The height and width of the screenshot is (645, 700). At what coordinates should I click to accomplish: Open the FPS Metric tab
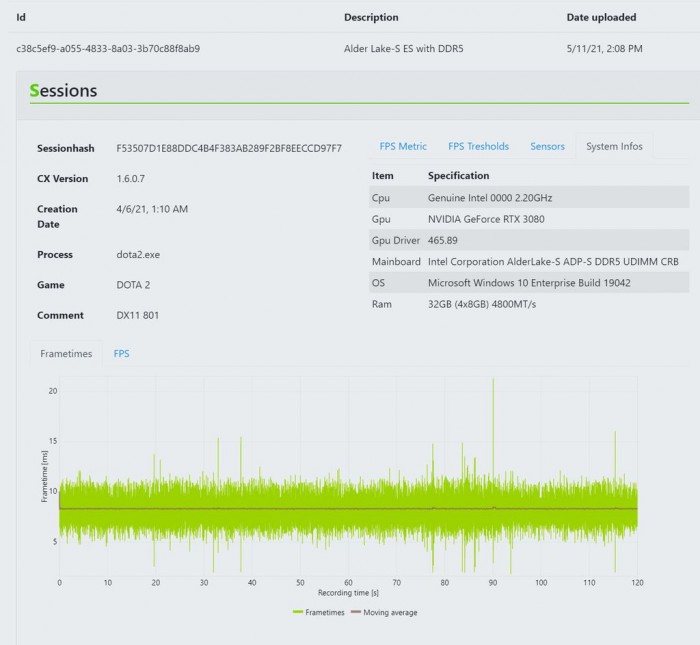[403, 147]
